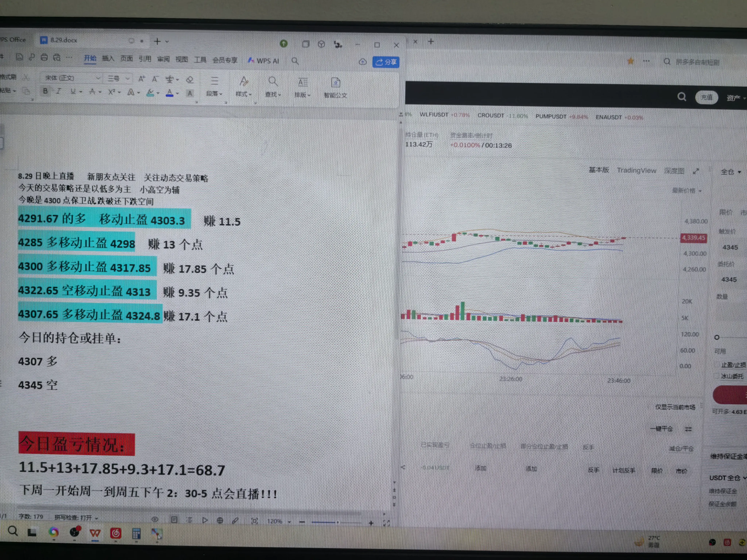Screen dimensions: 747x560
Task: Switch to the 视图 ribbon tab
Action: 182,59
